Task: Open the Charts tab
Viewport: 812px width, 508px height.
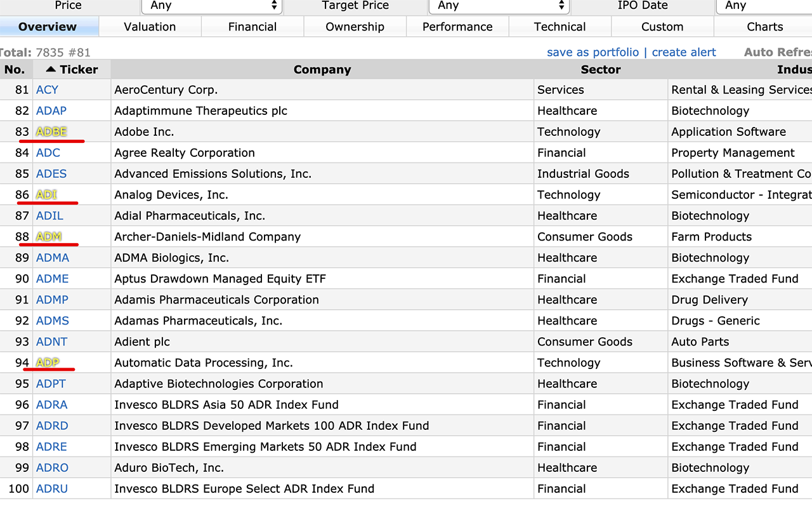Action: tap(764, 27)
